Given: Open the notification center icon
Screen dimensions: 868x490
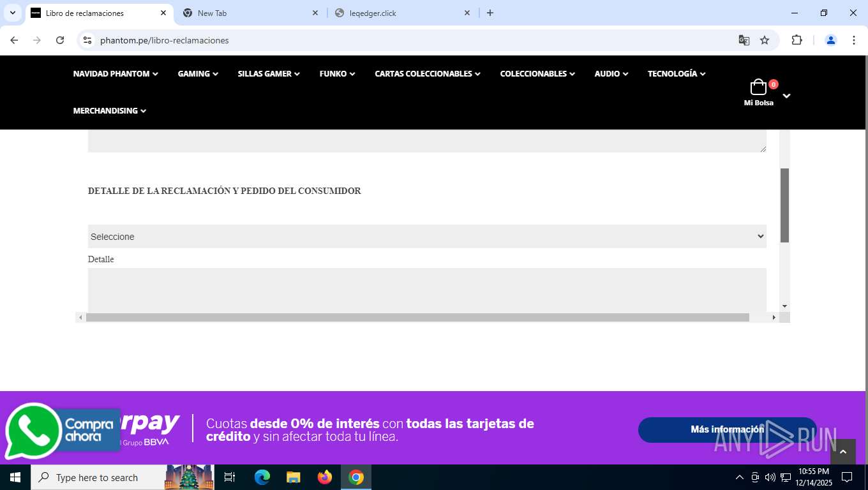Looking at the screenshot, I should click(x=847, y=477).
